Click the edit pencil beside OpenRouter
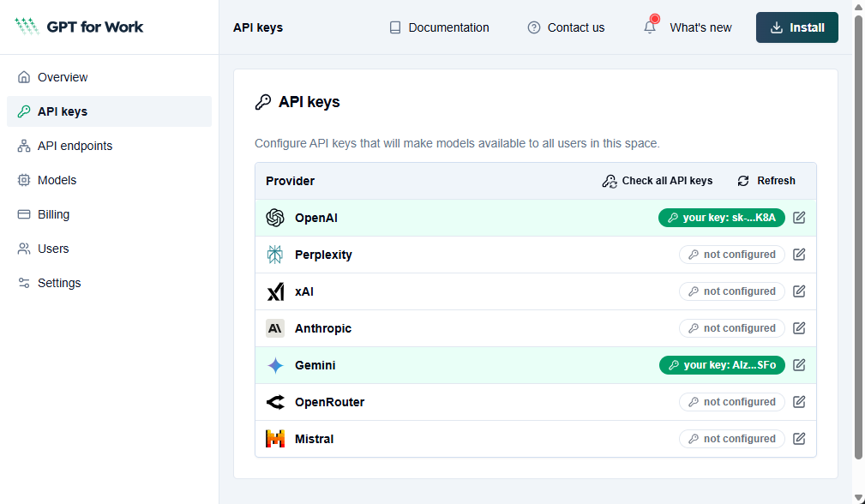 (799, 401)
